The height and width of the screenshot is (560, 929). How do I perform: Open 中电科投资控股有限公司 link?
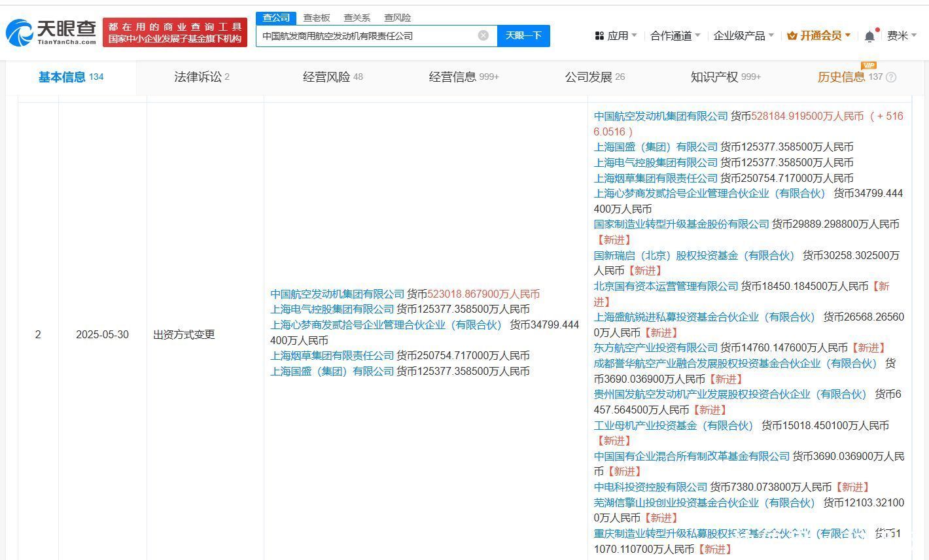tap(651, 487)
